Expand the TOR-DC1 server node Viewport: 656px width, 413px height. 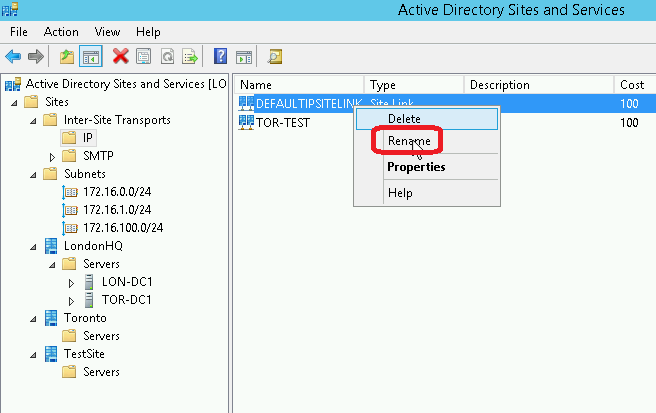coord(71,301)
